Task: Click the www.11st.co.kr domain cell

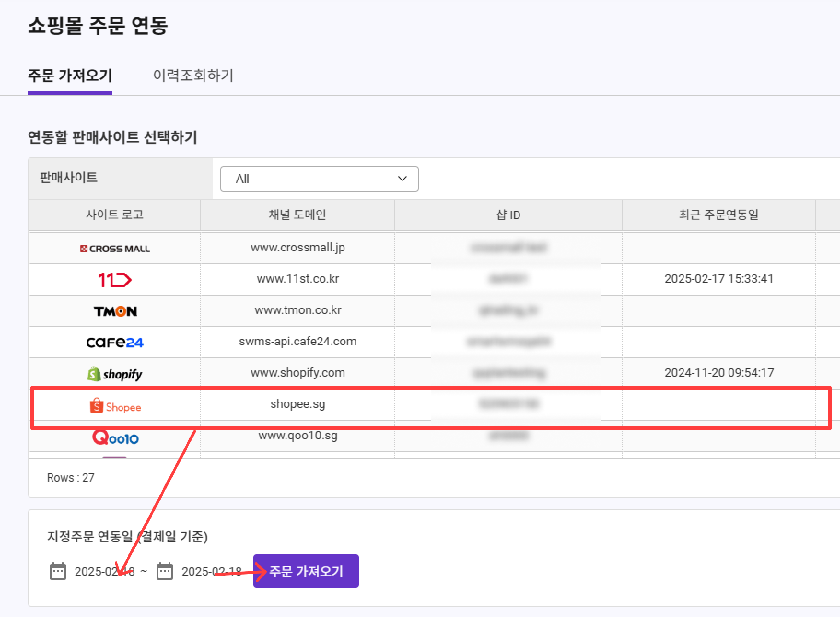Action: [x=298, y=279]
